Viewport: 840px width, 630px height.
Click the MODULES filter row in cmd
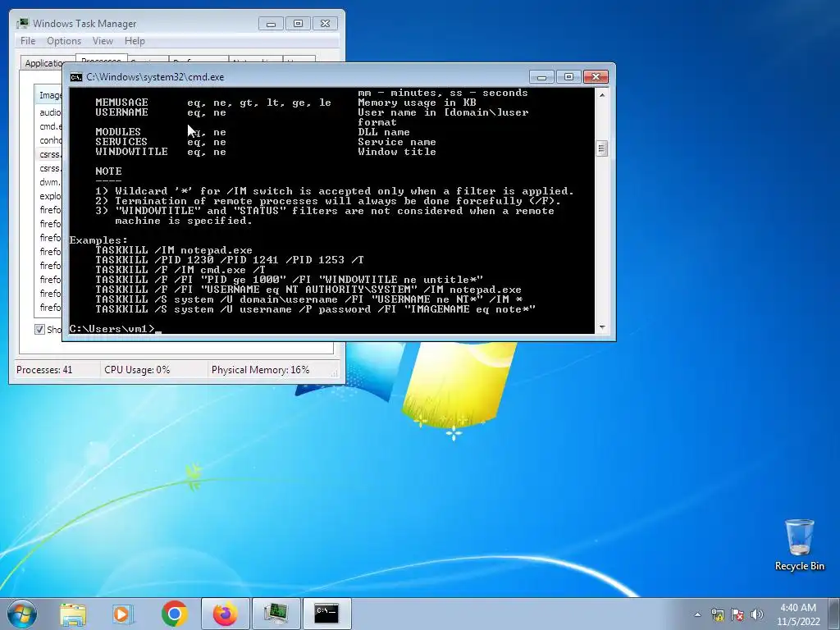(253, 132)
